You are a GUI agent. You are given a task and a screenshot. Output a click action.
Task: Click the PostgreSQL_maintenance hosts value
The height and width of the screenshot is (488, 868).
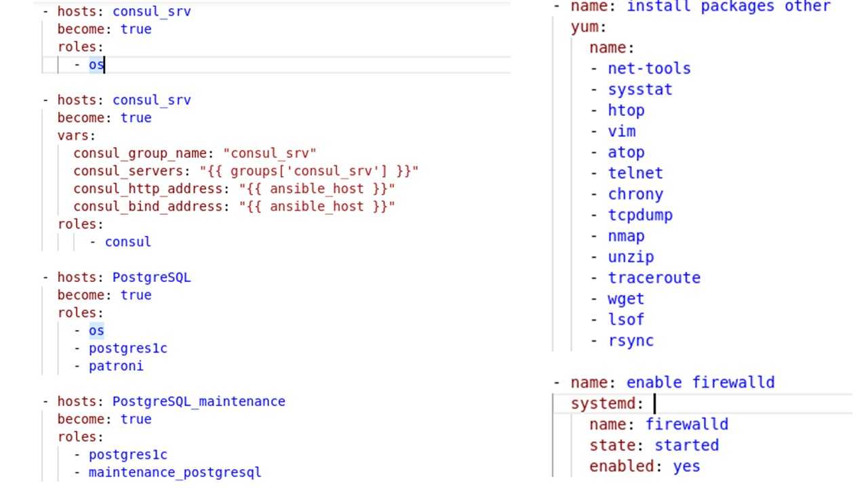198,401
